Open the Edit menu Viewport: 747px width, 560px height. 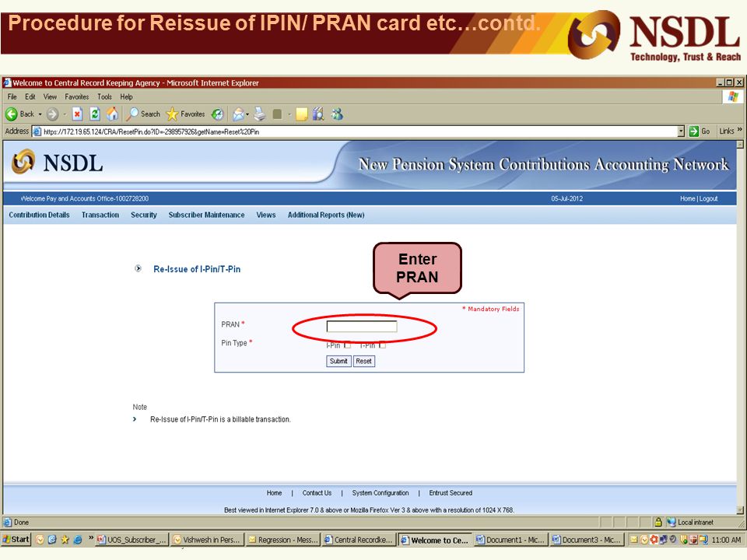click(30, 96)
